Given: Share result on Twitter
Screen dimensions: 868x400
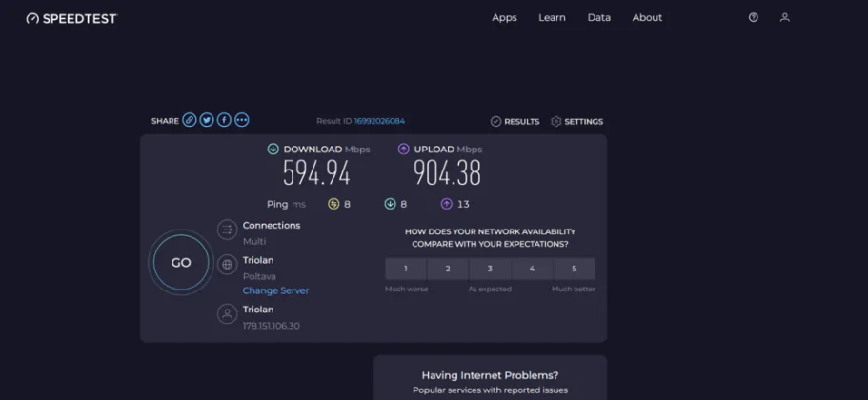Looking at the screenshot, I should point(207,120).
